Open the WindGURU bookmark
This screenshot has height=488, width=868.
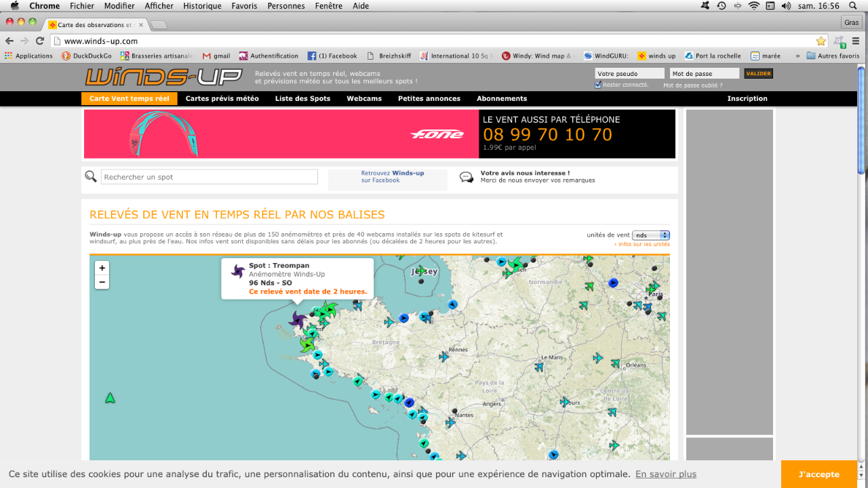(x=606, y=56)
